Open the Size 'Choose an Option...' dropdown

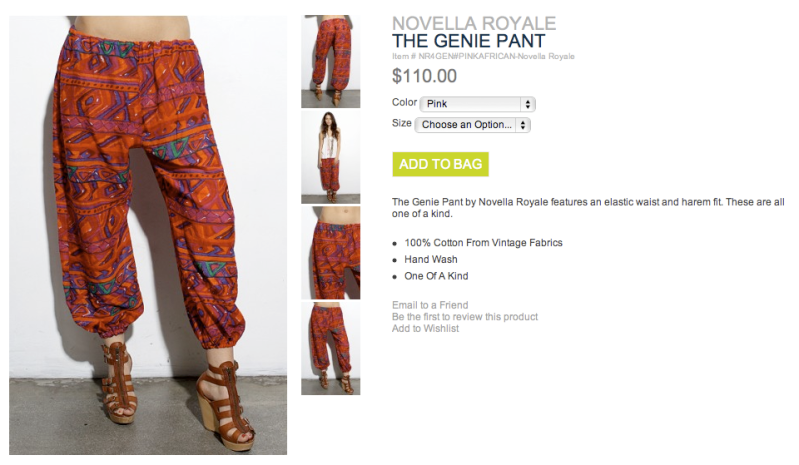click(472, 125)
